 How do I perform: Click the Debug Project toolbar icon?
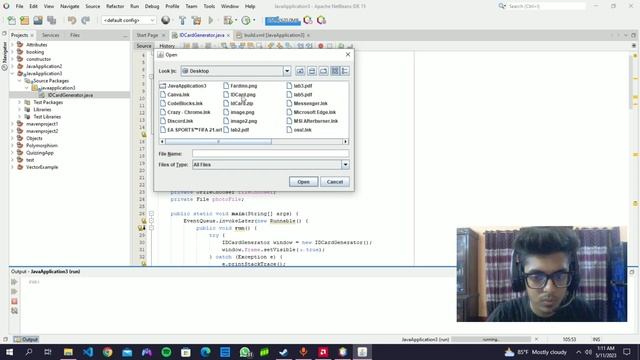pyautogui.click(x=228, y=20)
